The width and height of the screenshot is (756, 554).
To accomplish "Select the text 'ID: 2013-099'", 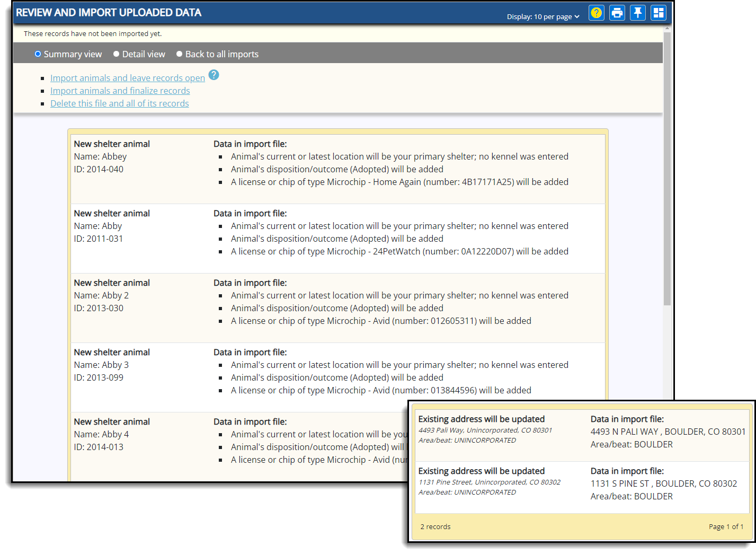I will (x=99, y=377).
